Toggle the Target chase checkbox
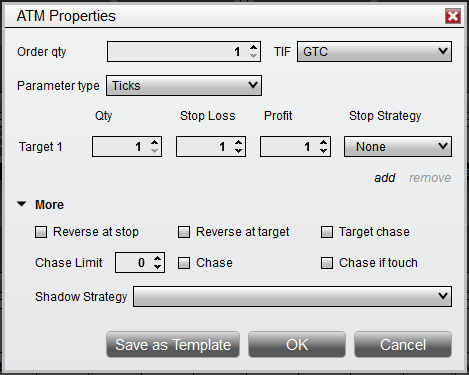The height and width of the screenshot is (375, 469). tap(327, 232)
